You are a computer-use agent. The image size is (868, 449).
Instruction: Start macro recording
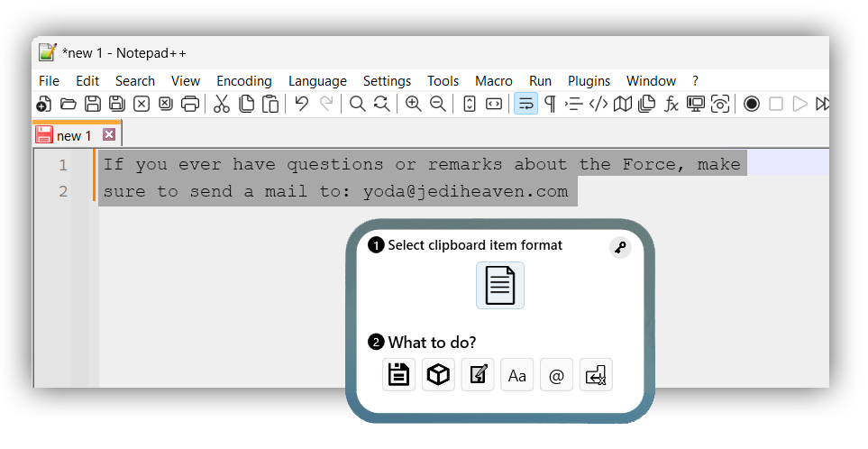751,104
